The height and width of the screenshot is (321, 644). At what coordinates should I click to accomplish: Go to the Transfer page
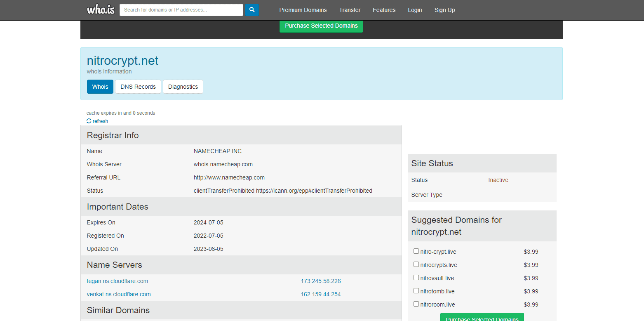(x=350, y=10)
